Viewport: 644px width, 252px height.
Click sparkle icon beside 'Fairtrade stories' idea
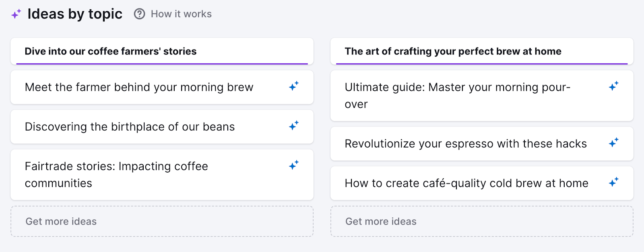coord(294,165)
